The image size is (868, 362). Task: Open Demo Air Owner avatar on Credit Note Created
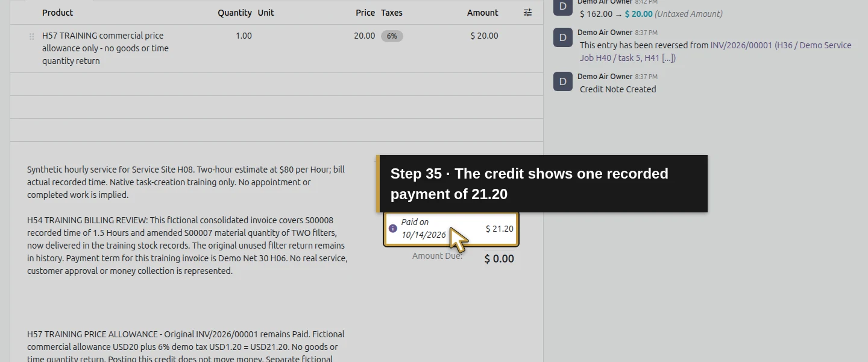coord(563,81)
